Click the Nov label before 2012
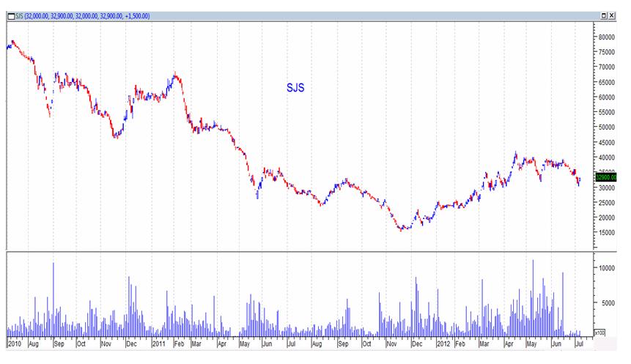This screenshot has height=364, width=631. [x=391, y=343]
